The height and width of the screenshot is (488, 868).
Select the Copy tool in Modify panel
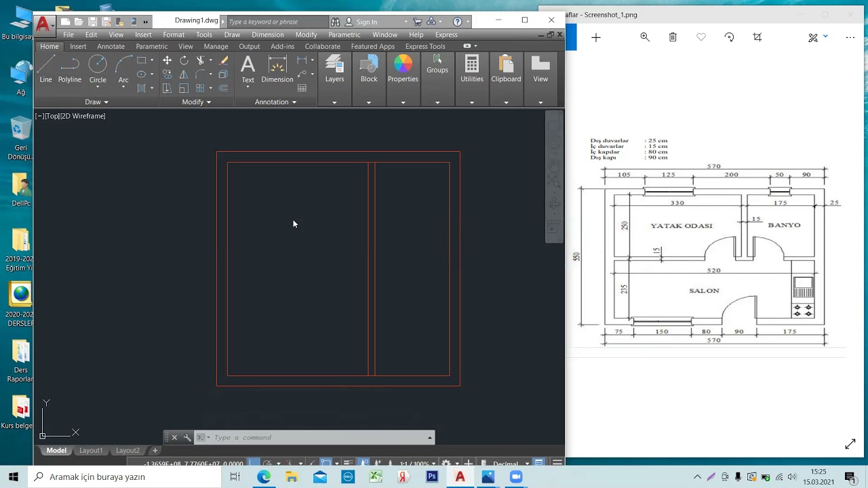tap(167, 74)
